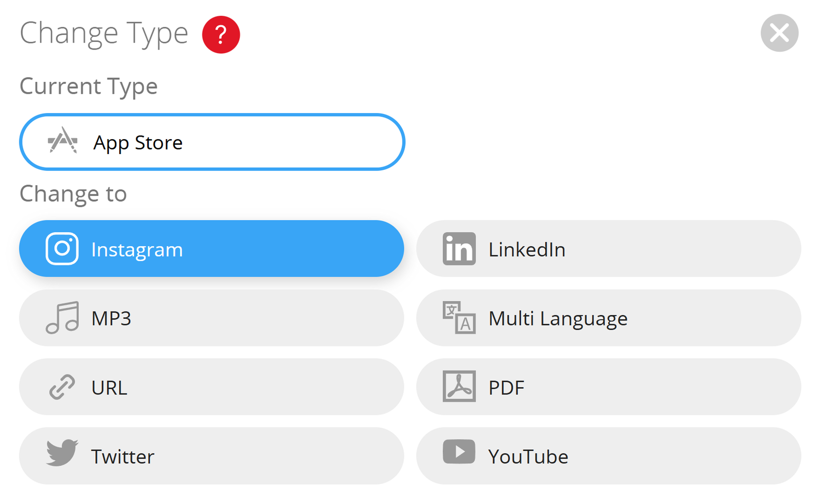Click the Multi Language translate icon
The image size is (819, 504).
[459, 318]
